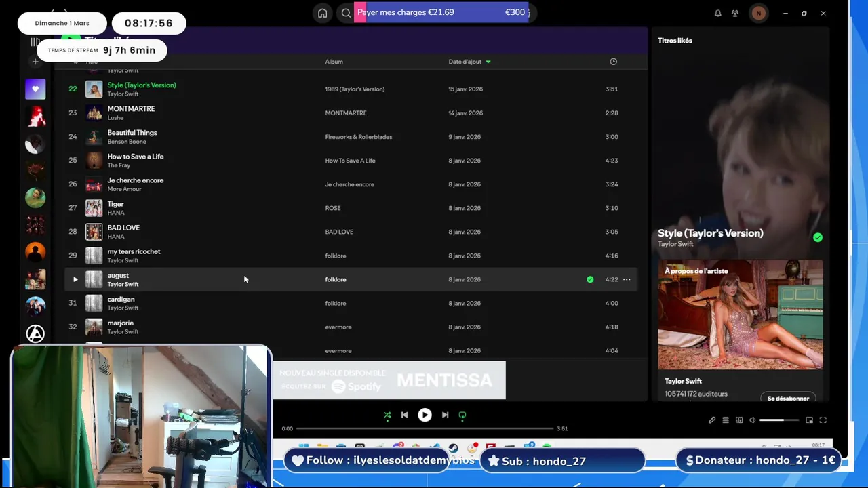Open the 'À propos de l'artiste' artist photo
Screen dimensions: 868x488
(741, 314)
